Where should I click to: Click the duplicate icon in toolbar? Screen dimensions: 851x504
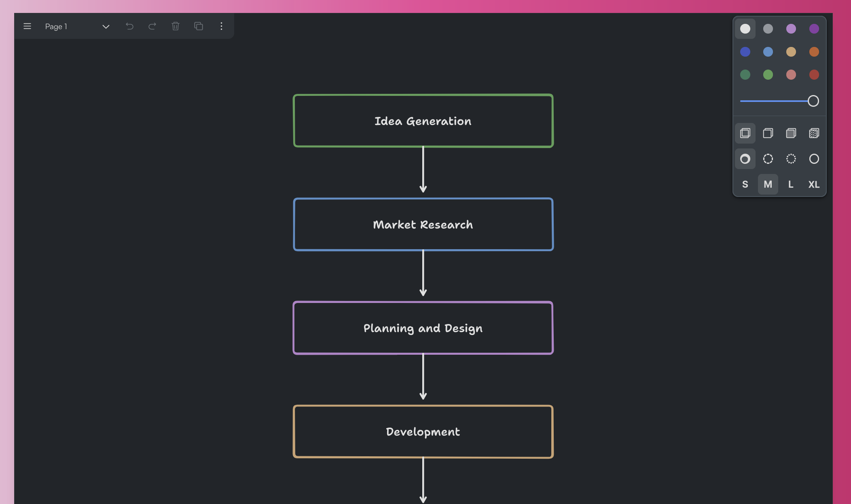click(198, 26)
